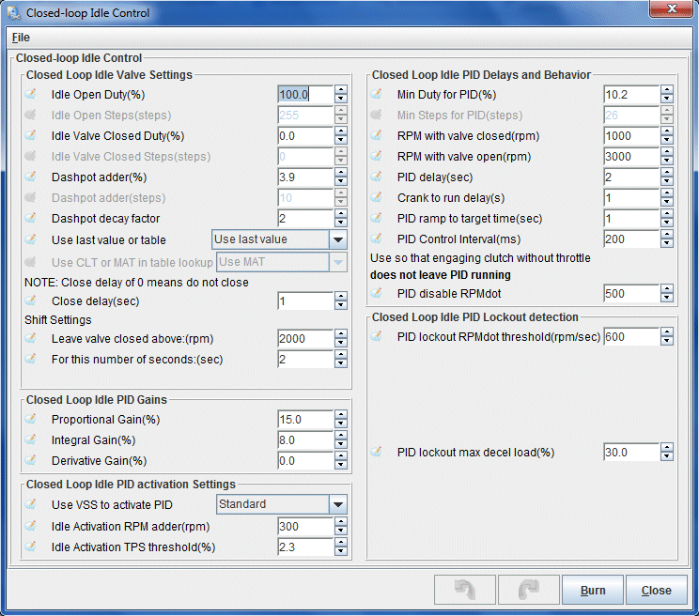
Task: Close the window using the title bar X
Action: 672,8
